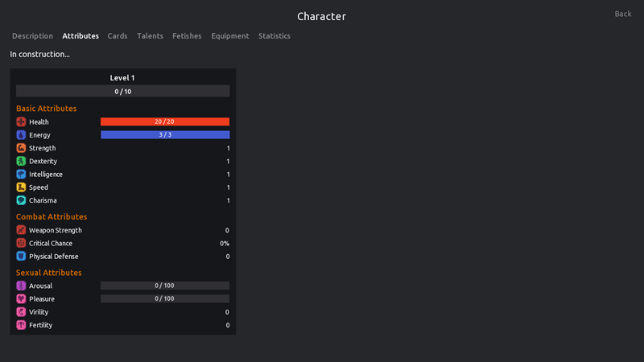The image size is (644, 362).
Task: Go Back from Character screen
Action: [x=622, y=14]
